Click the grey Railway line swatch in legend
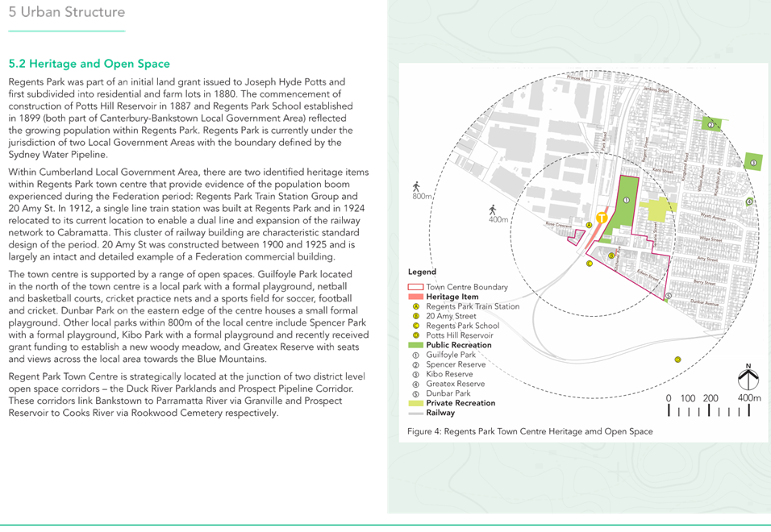This screenshot has height=532, width=771. coord(416,414)
